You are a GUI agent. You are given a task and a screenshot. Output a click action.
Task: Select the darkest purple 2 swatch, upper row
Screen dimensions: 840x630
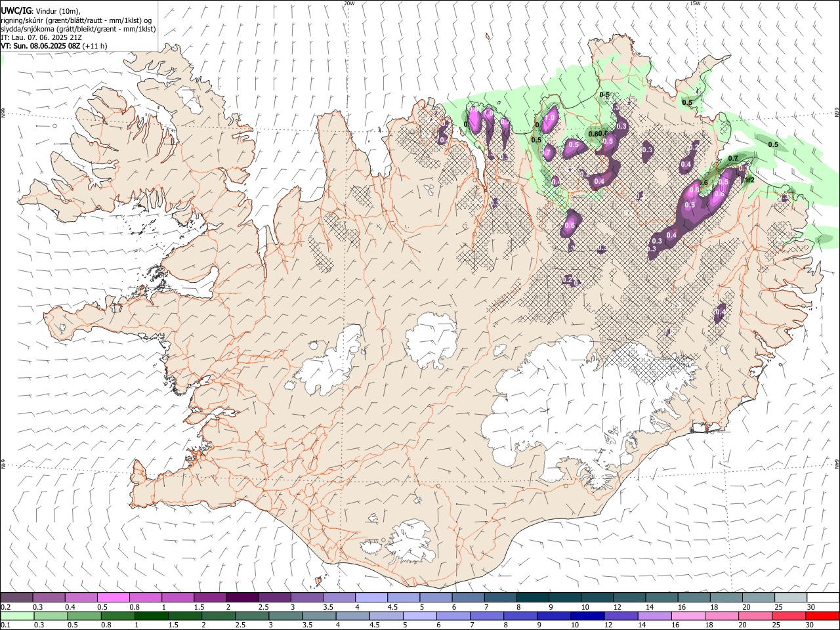point(242,597)
